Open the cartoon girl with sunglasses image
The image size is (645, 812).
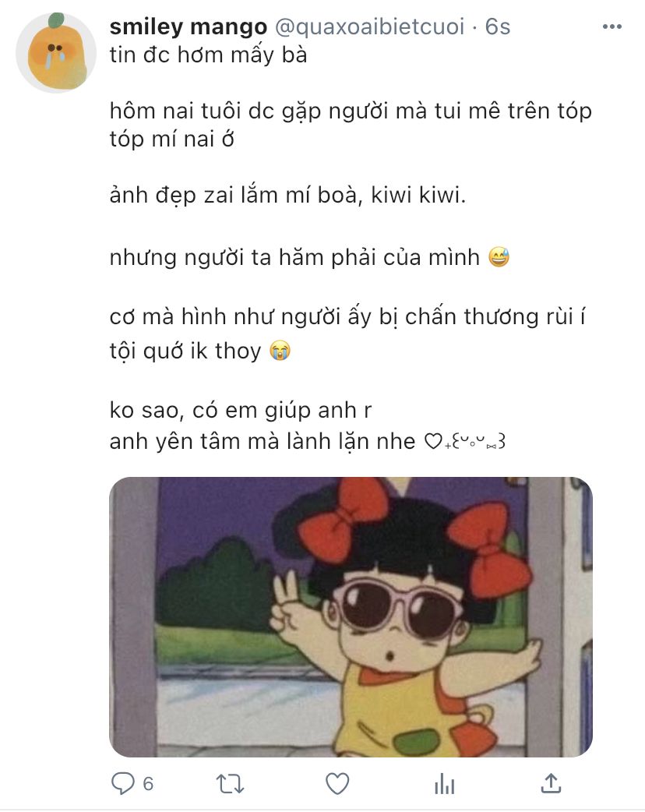[351, 616]
